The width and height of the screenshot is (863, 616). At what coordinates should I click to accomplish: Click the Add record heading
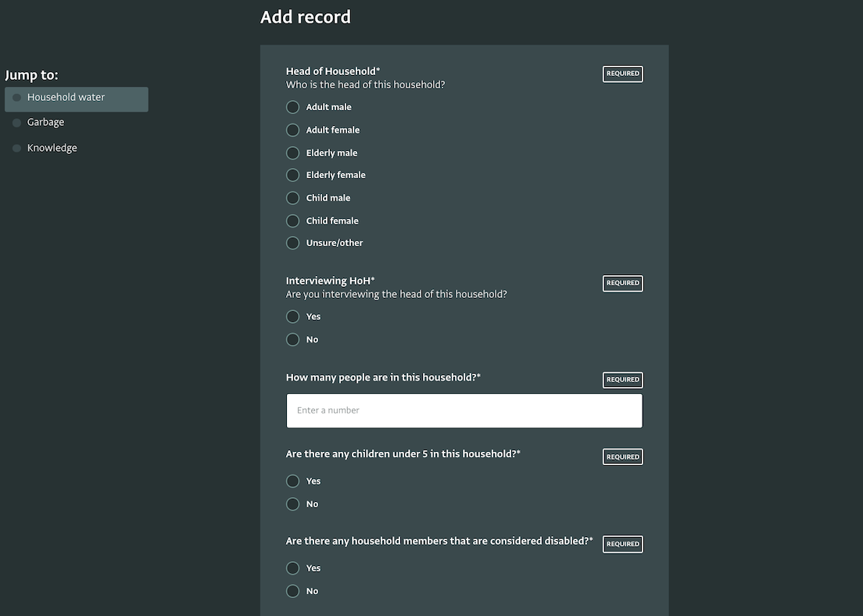pos(306,17)
